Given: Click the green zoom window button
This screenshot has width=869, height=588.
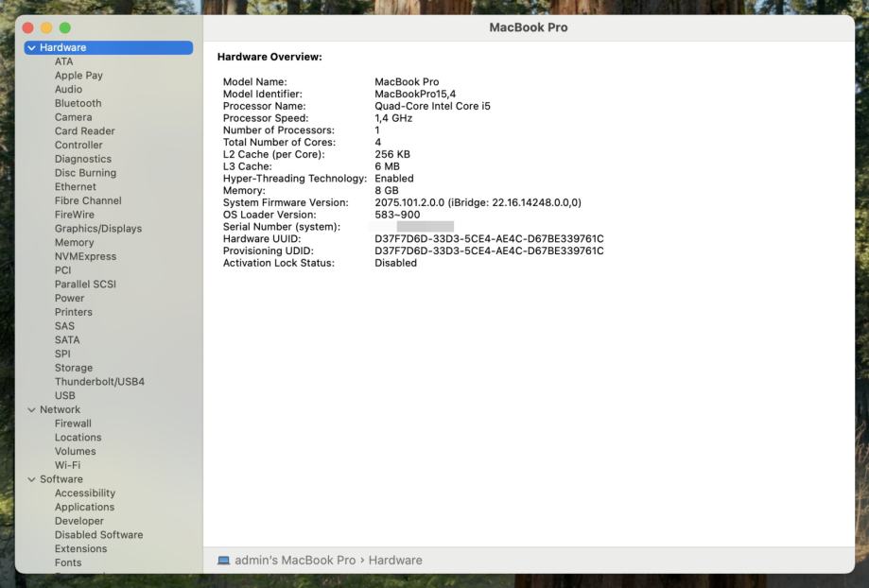Looking at the screenshot, I should (65, 27).
